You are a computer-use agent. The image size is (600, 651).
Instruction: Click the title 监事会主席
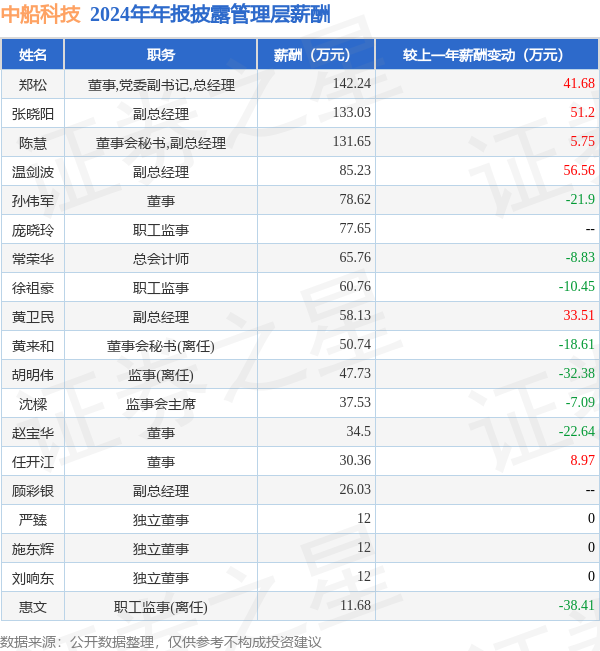click(161, 404)
